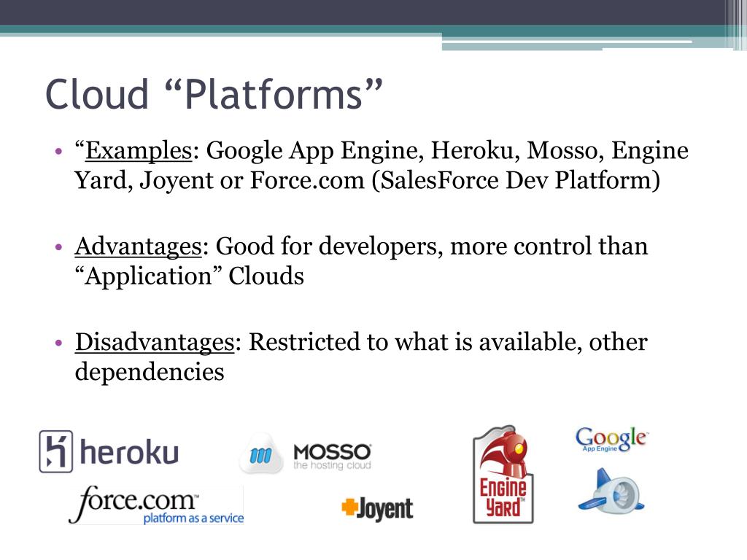The width and height of the screenshot is (747, 560).
Task: Click the text "Force.com" in the examples bullet
Action: tap(307, 181)
